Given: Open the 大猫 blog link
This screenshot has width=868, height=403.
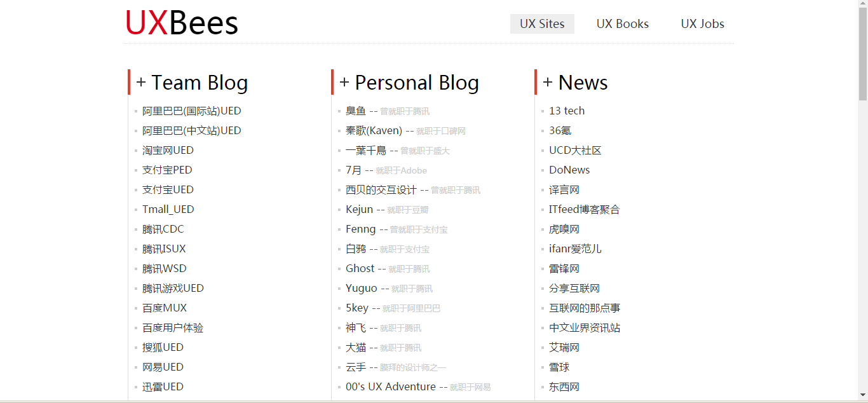Looking at the screenshot, I should point(356,347).
